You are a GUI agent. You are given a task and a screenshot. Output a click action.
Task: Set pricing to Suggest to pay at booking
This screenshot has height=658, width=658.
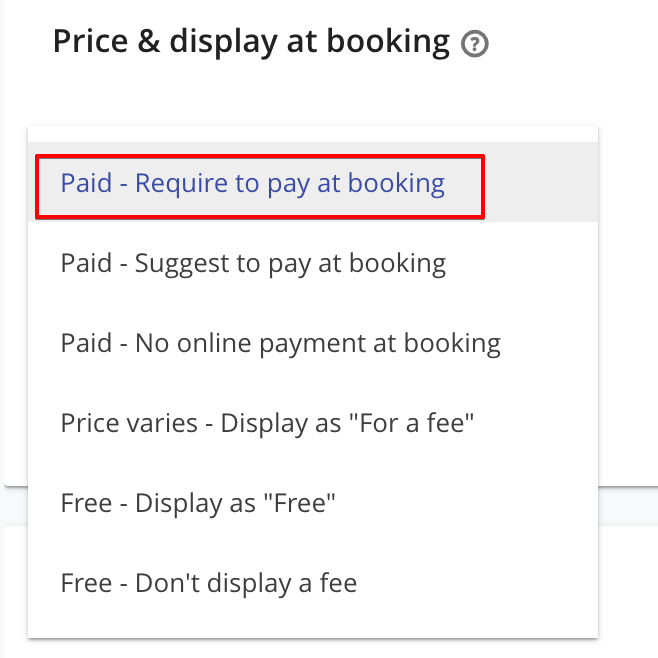tap(313, 262)
